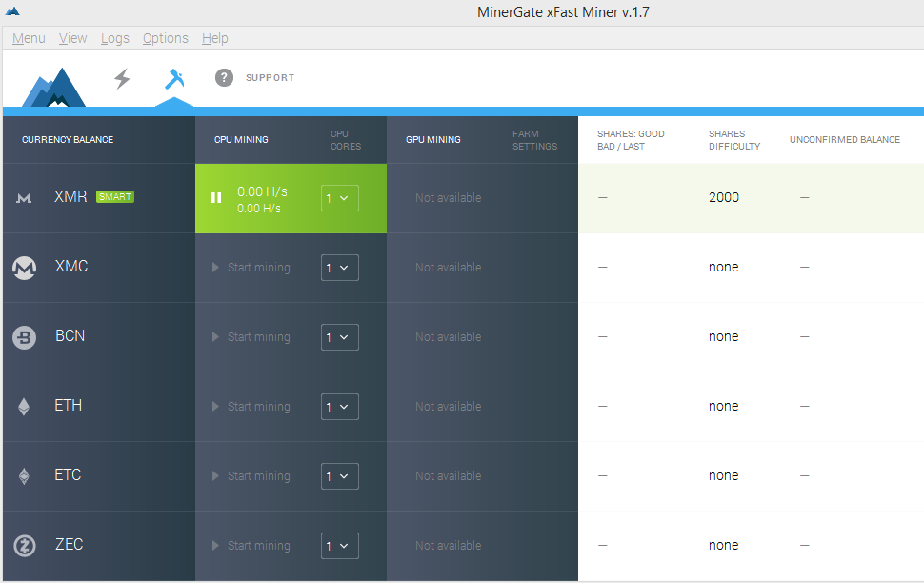Click the BCN GPU Not available text
The width and height of the screenshot is (924, 583).
[449, 337]
